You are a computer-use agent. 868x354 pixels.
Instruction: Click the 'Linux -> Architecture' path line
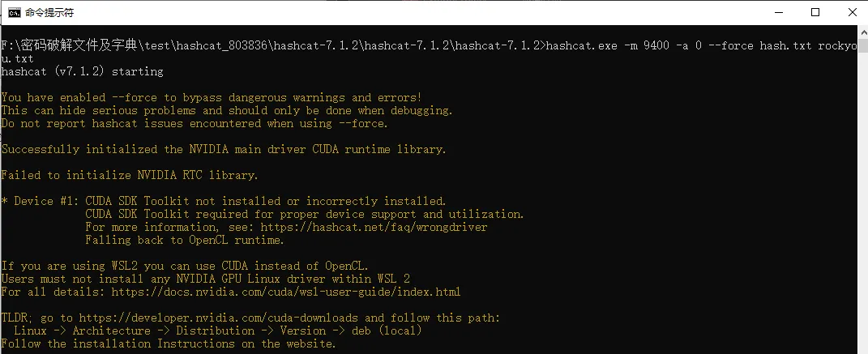[217, 331]
